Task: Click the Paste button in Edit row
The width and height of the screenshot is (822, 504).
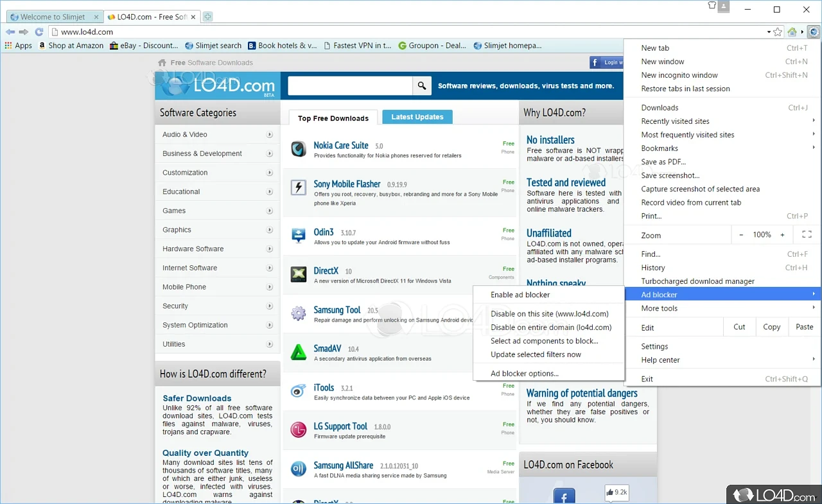Action: coord(805,327)
